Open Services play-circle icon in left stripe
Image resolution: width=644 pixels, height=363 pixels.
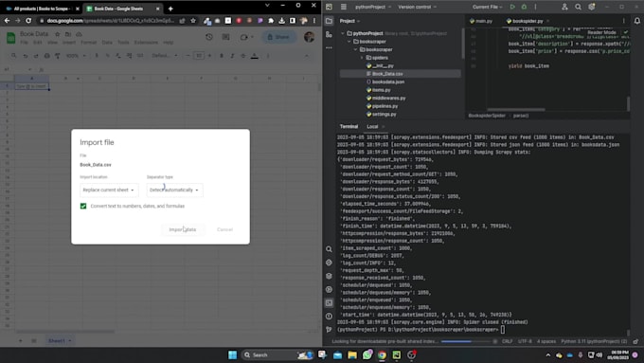click(329, 289)
